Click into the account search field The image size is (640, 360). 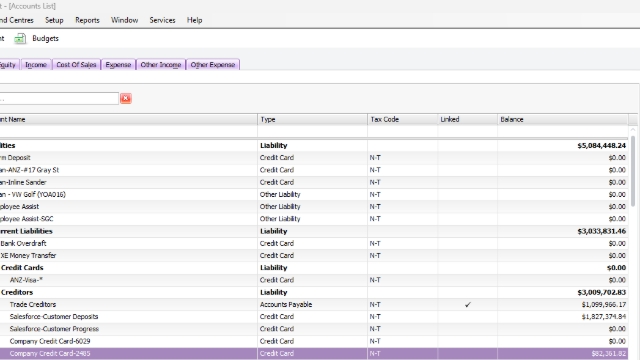(x=59, y=98)
